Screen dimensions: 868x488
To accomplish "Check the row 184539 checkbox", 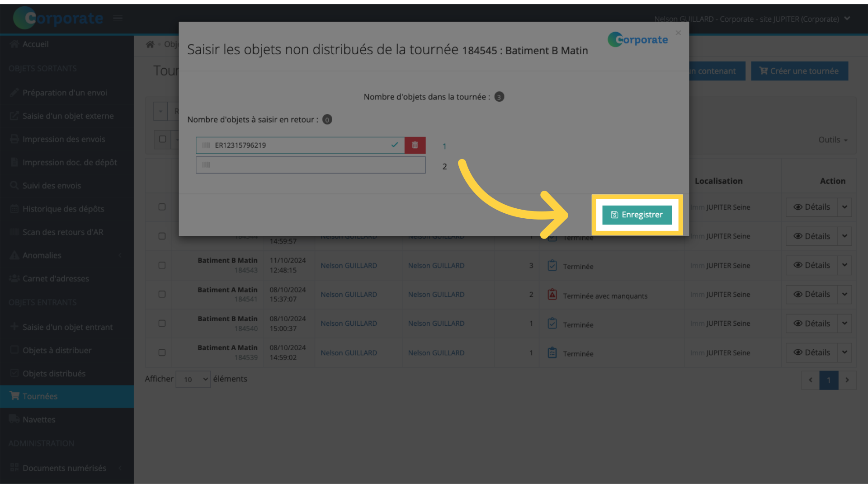I will 162,352.
